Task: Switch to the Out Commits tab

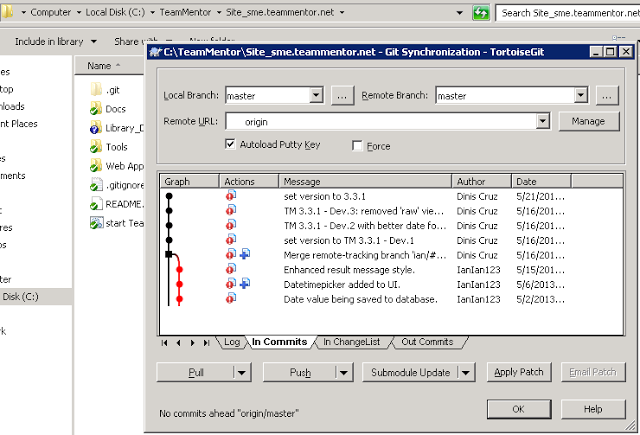Action: coord(427,342)
